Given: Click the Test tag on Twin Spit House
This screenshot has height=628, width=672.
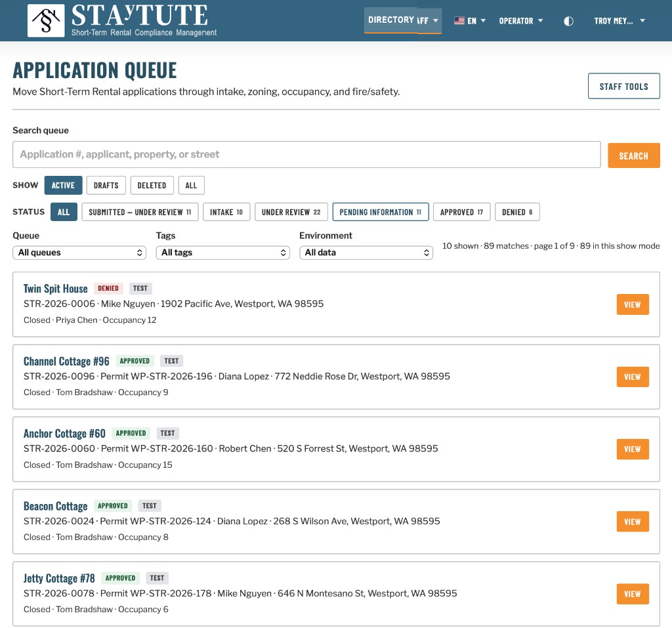Looking at the screenshot, I should pos(140,289).
